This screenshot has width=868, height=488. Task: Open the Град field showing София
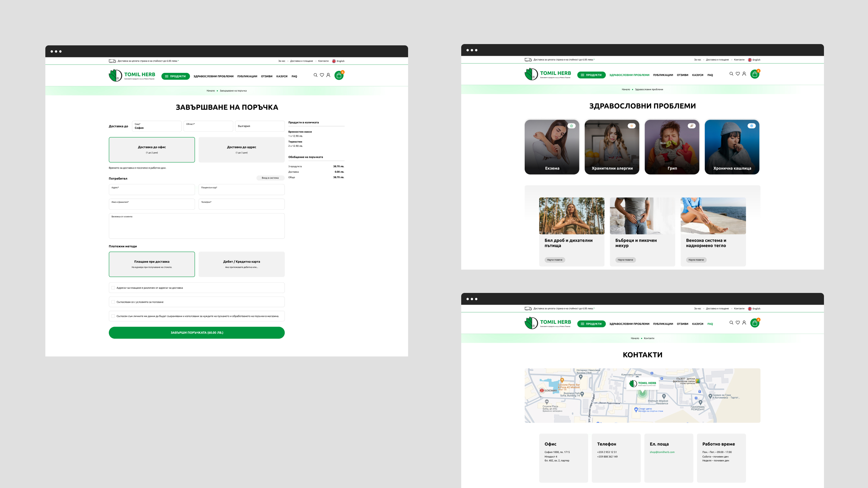(x=157, y=126)
